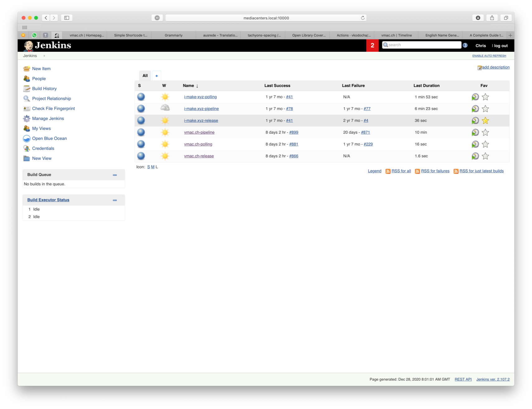Image resolution: width=532 pixels, height=409 pixels.
Task: Open the help question mark icon
Action: 465,45
